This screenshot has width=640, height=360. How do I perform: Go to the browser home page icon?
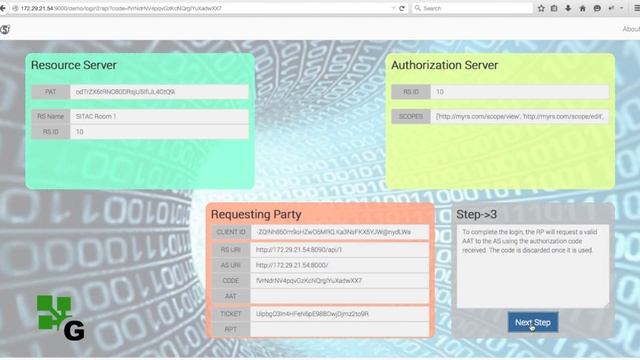click(x=582, y=8)
